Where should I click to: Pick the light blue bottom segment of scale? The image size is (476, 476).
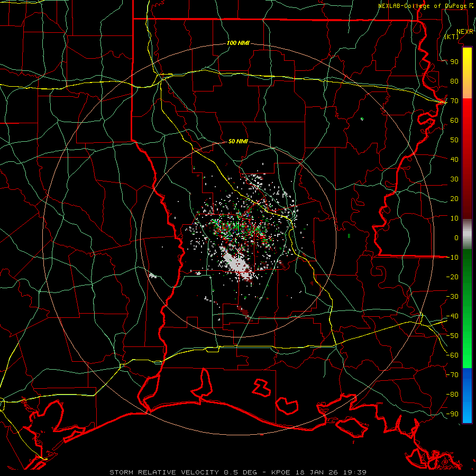pyautogui.click(x=467, y=411)
